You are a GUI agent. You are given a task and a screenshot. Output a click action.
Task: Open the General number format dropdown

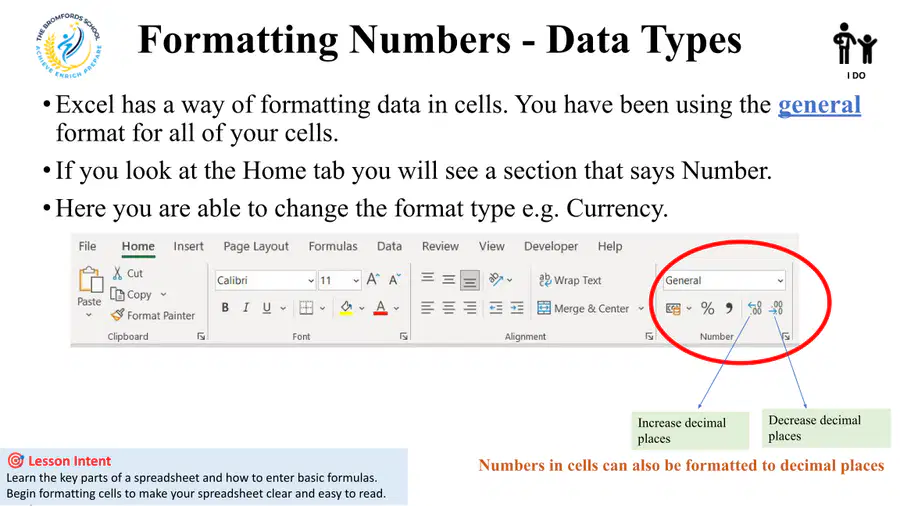[x=724, y=281]
